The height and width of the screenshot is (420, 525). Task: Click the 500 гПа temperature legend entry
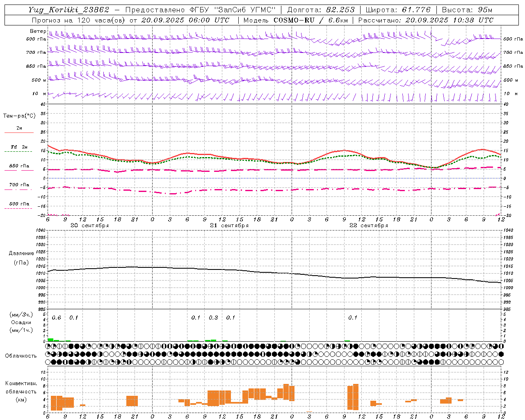19,204
